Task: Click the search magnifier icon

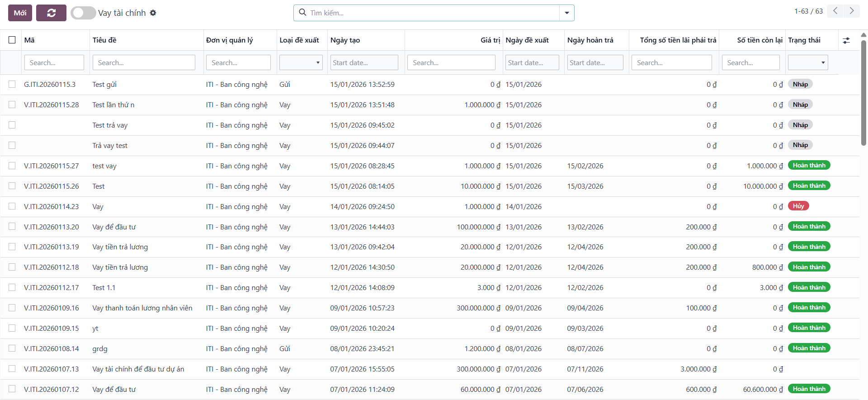Action: [302, 13]
